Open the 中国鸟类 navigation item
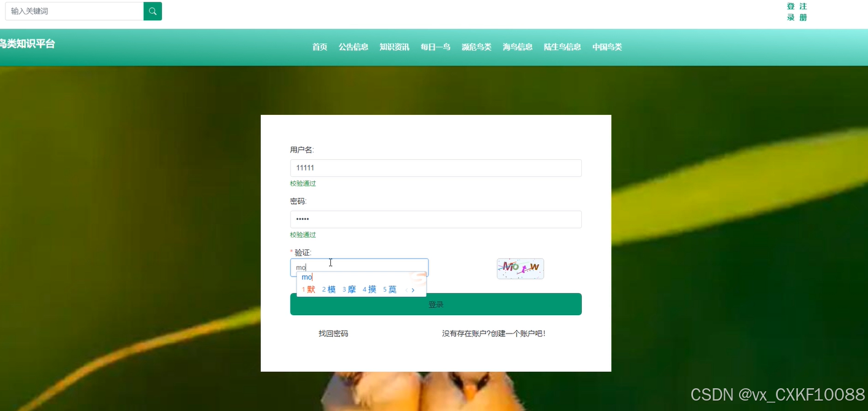Image resolution: width=868 pixels, height=411 pixels. pyautogui.click(x=607, y=47)
